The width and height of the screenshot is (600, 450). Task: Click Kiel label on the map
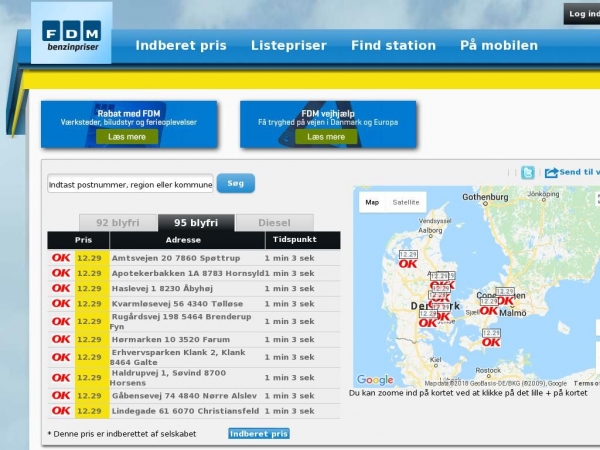pos(435,360)
